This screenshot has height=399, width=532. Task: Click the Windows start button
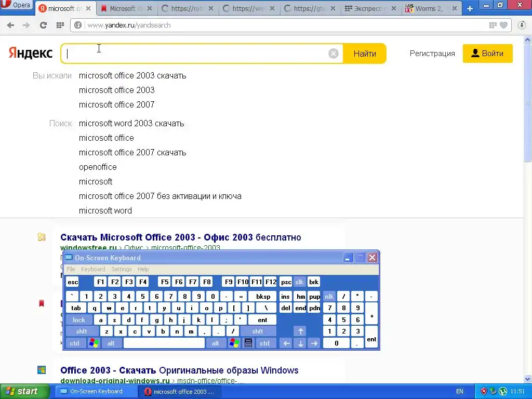(25, 391)
